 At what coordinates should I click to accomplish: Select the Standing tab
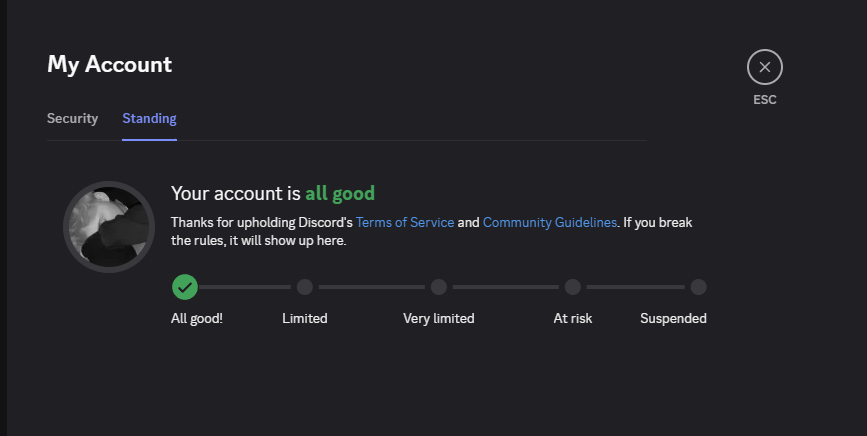149,118
